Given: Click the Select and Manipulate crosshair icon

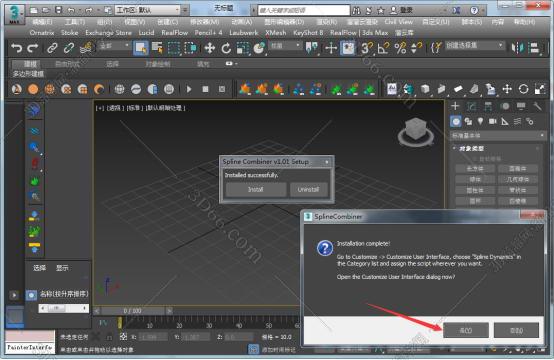Looking at the screenshot, I should [x=331, y=48].
